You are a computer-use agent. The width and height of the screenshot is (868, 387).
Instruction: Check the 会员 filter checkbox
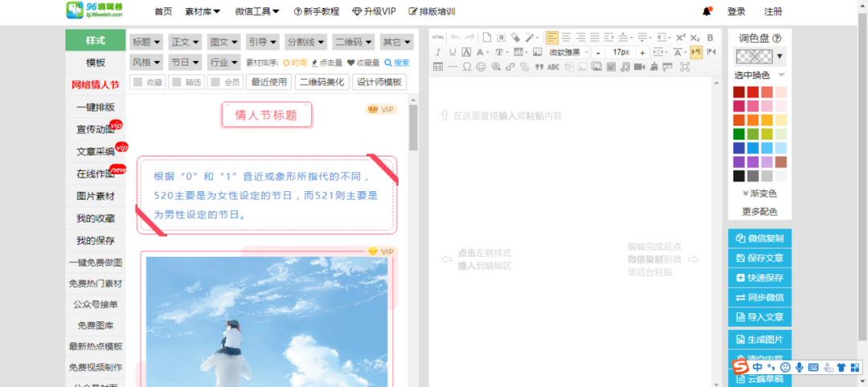[x=215, y=82]
